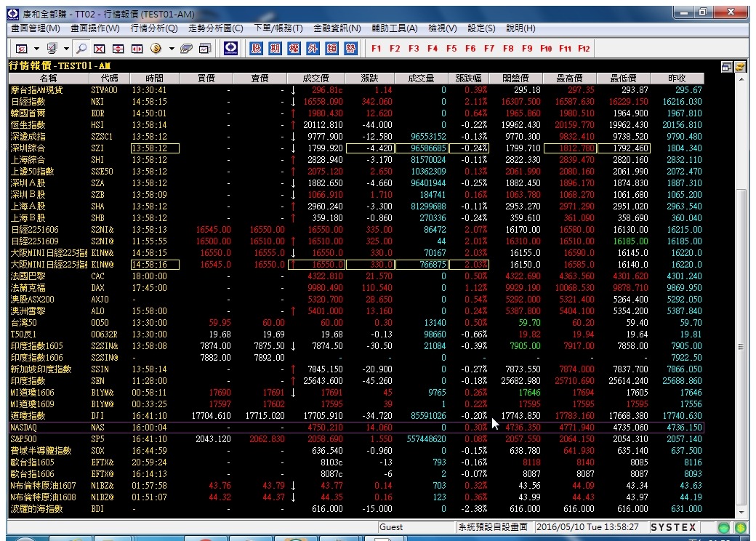Image resolution: width=756 pixels, height=541 pixels.
Task: Open the 金融資訊(N) menu
Action: (x=337, y=28)
